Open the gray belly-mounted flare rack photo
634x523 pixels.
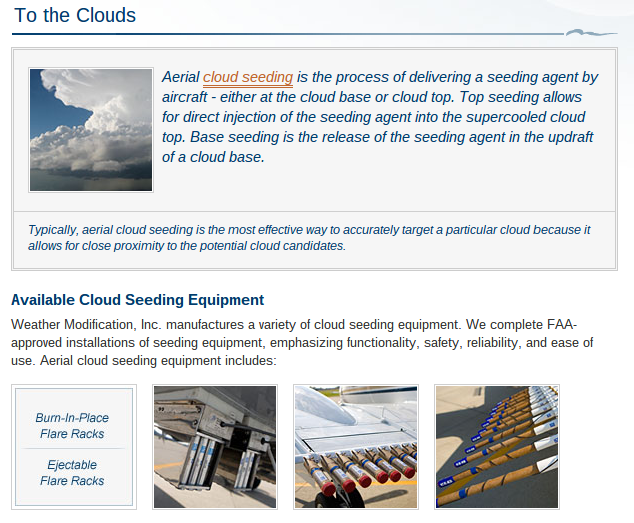click(215, 447)
